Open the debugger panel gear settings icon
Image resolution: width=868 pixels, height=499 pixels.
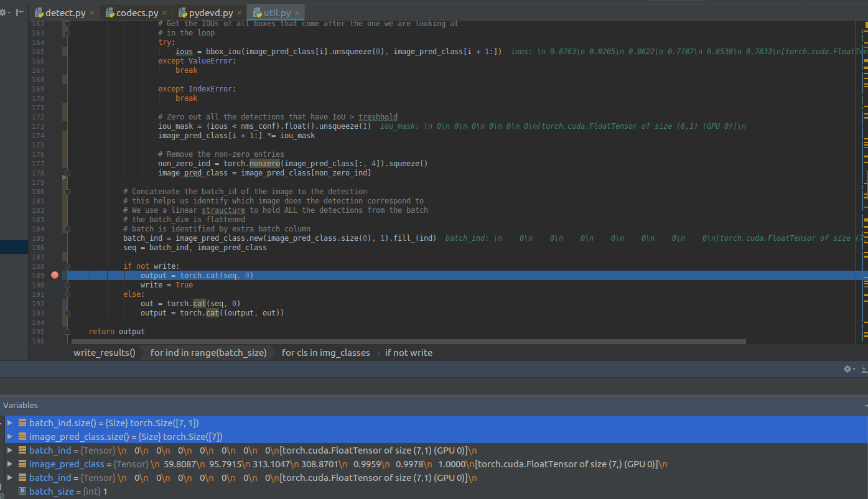pyautogui.click(x=848, y=369)
